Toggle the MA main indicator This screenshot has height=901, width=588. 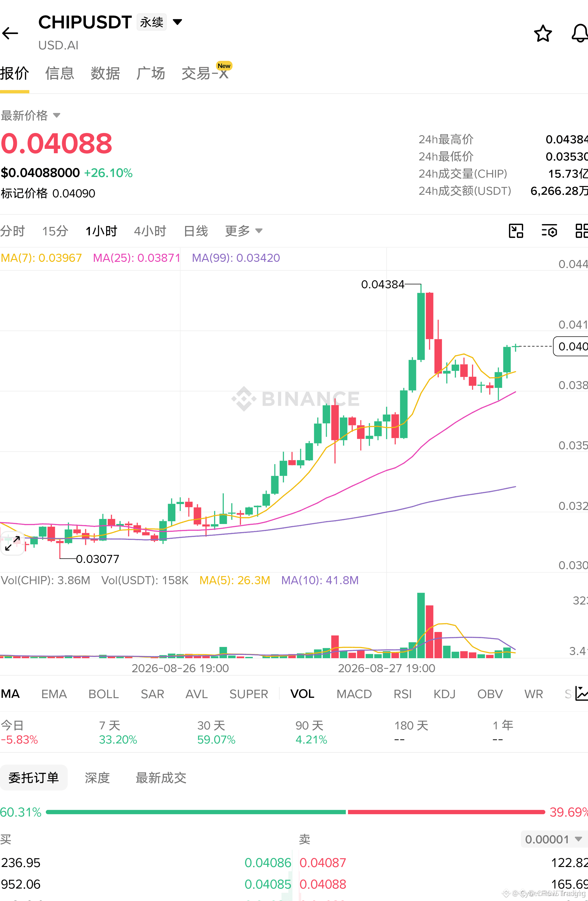tap(10, 694)
